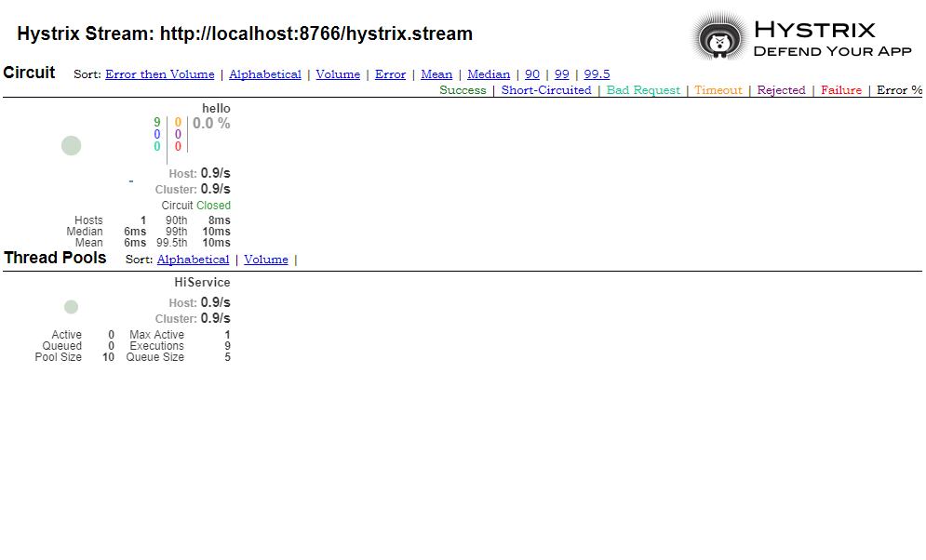The image size is (926, 560).
Task: Click the hello circuit Host rate 0.9/s
Action: (216, 173)
